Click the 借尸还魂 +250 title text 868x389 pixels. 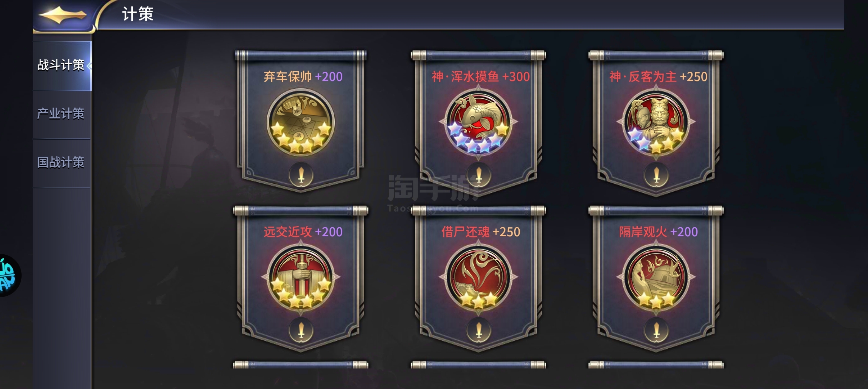tap(481, 232)
